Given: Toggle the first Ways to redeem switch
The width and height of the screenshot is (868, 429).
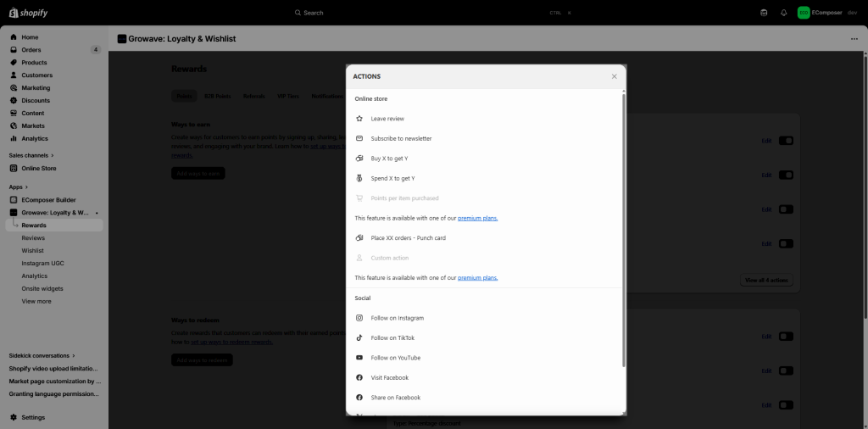Looking at the screenshot, I should [x=786, y=337].
